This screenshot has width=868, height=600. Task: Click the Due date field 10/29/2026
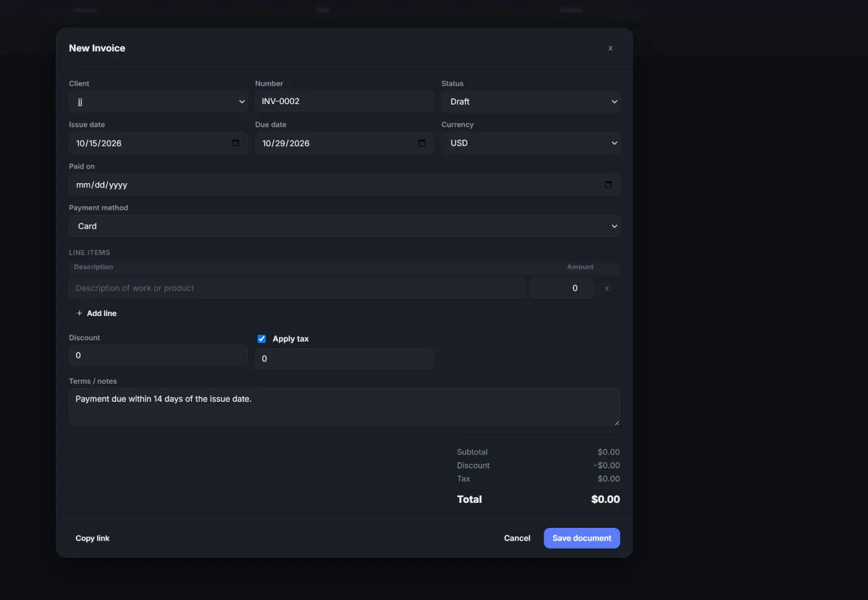(344, 143)
